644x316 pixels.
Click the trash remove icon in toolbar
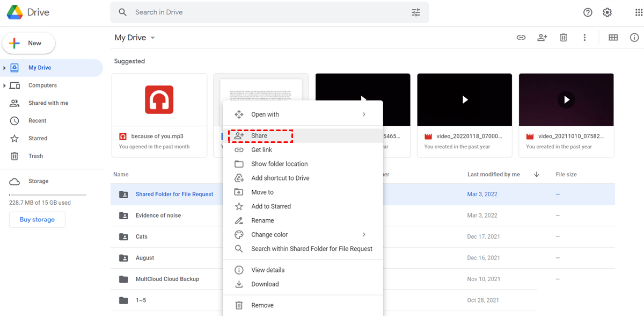point(563,38)
